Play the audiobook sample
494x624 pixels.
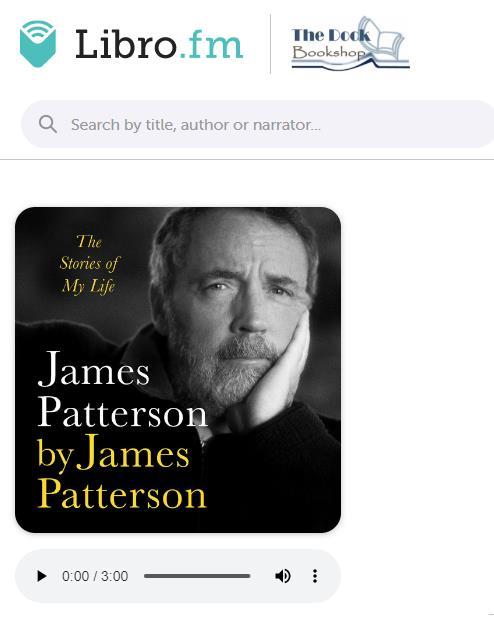41,576
